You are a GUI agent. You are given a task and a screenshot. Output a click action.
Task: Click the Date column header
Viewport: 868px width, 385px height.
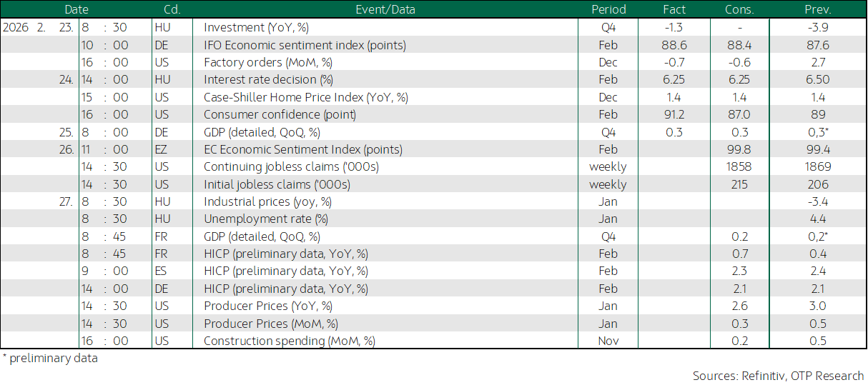pos(77,9)
